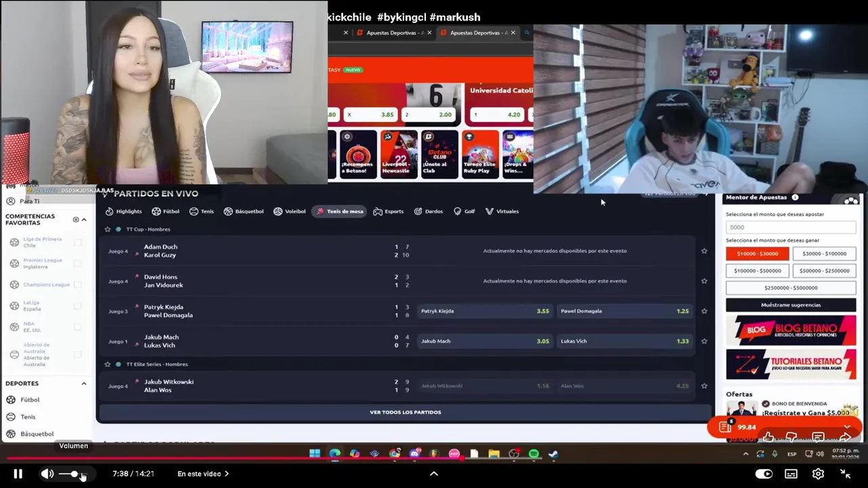
Task: Mute the video with the speaker icon
Action: click(x=47, y=474)
